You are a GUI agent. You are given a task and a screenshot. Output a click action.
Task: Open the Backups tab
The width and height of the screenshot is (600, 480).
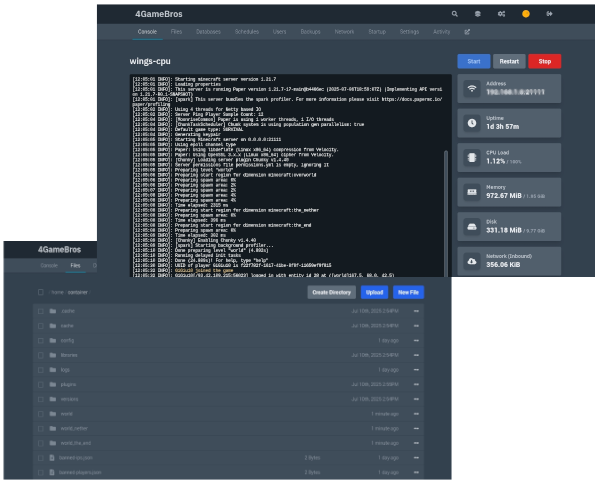311,32
